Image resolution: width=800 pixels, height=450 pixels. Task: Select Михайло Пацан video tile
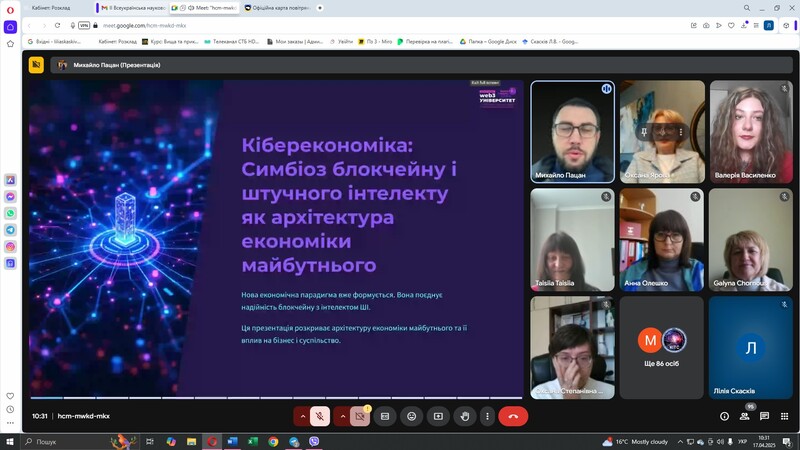tap(572, 132)
